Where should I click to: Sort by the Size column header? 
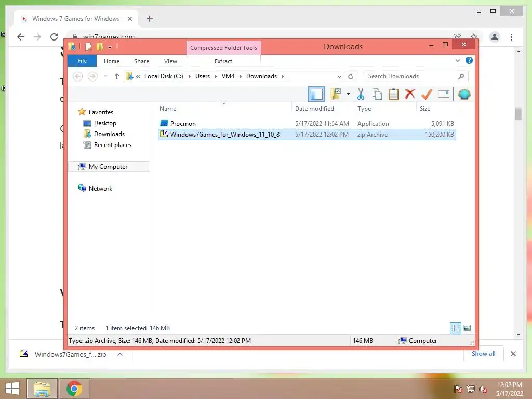click(437, 108)
